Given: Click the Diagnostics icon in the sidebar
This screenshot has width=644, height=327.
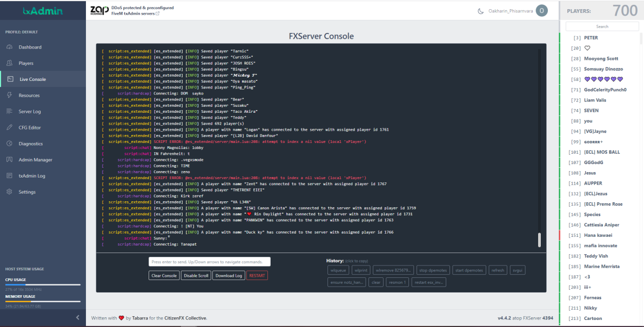Looking at the screenshot, I should pyautogui.click(x=9, y=144).
